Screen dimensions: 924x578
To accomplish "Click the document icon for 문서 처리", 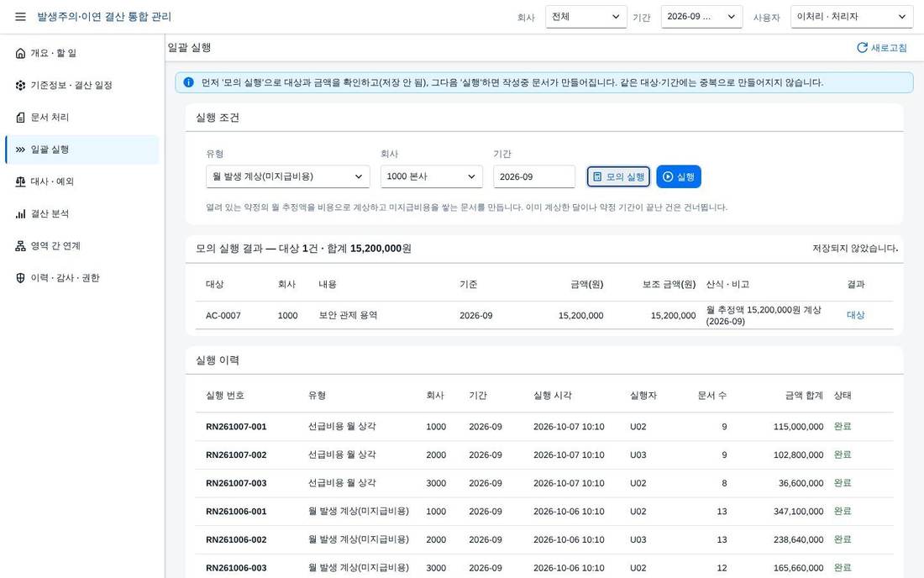I will pos(21,118).
